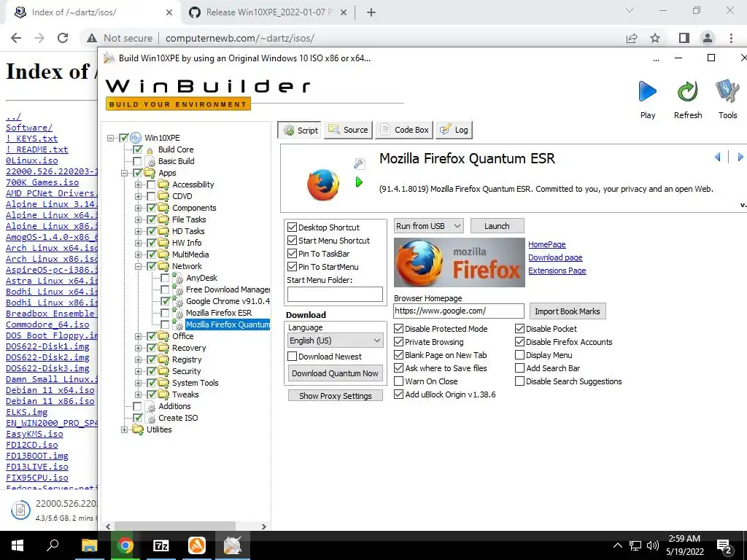Click the Refresh icon in WinBuilder
Screen dimensions: 747x560
pos(687,91)
